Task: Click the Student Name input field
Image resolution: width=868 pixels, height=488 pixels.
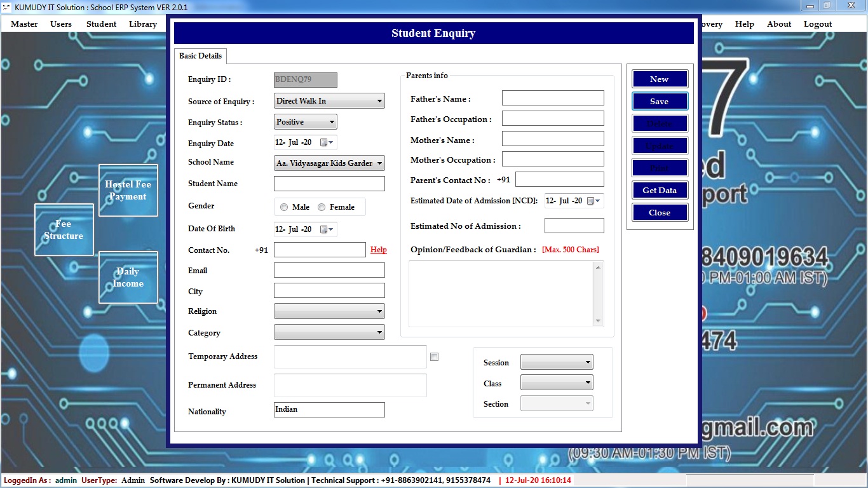Action: tap(329, 184)
